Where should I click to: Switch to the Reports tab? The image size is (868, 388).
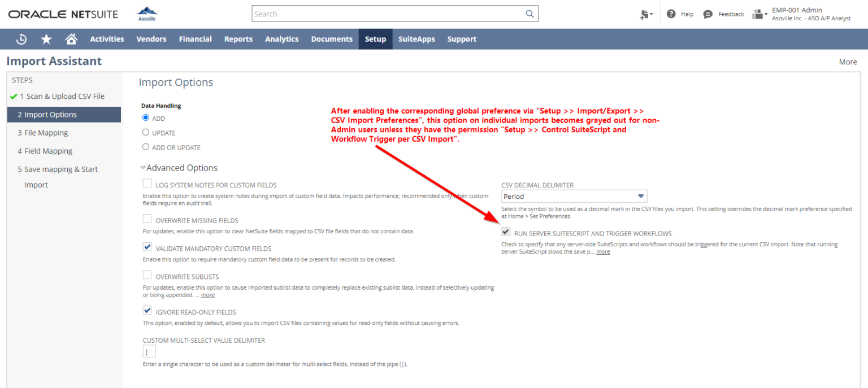point(238,38)
